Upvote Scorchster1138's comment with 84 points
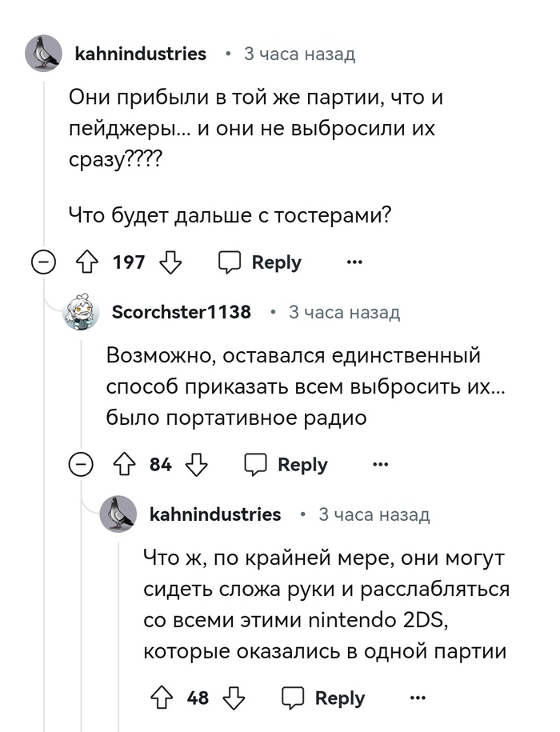 coord(123,465)
